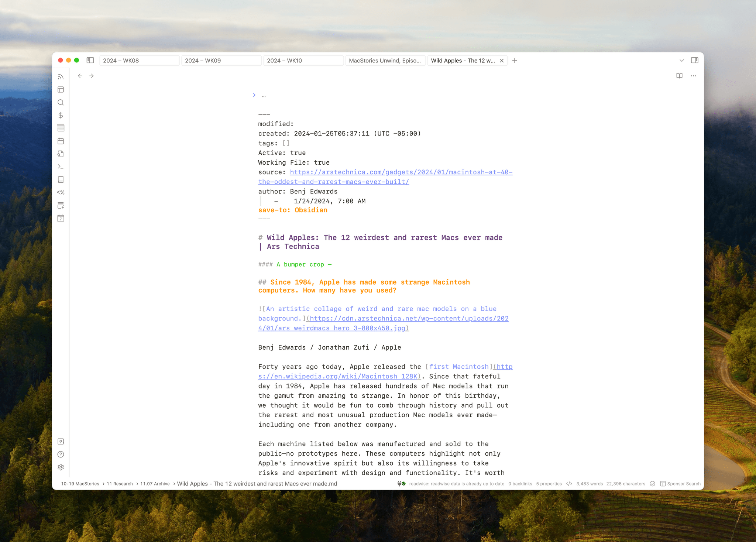Navigate back with the left arrow
Image resolution: width=756 pixels, height=542 pixels.
point(80,76)
